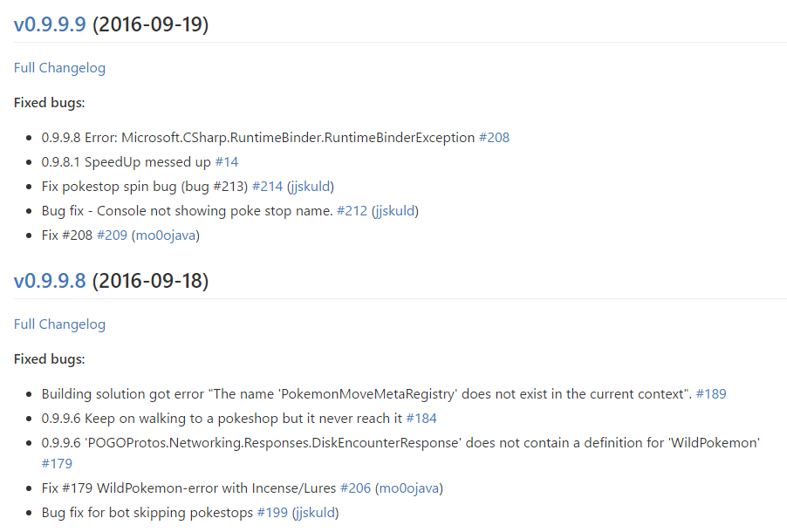Open pull request #214 pokestop spin fix
This screenshot has width=787, height=532.
click(268, 187)
